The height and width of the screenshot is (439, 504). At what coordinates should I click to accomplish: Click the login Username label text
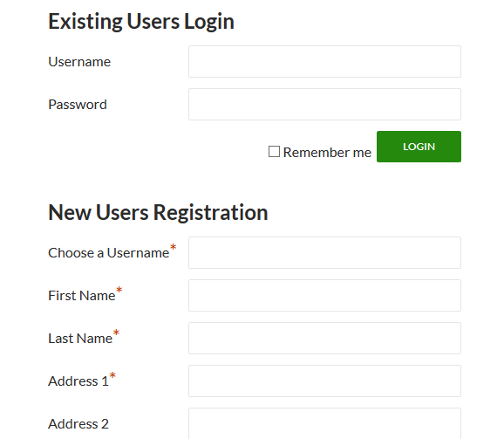(x=79, y=62)
